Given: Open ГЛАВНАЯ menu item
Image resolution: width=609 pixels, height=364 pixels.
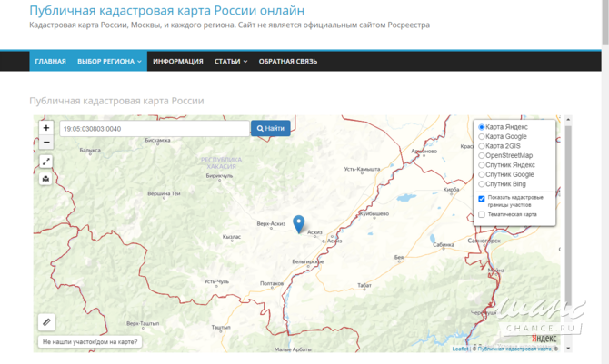Looking at the screenshot, I should (51, 62).
